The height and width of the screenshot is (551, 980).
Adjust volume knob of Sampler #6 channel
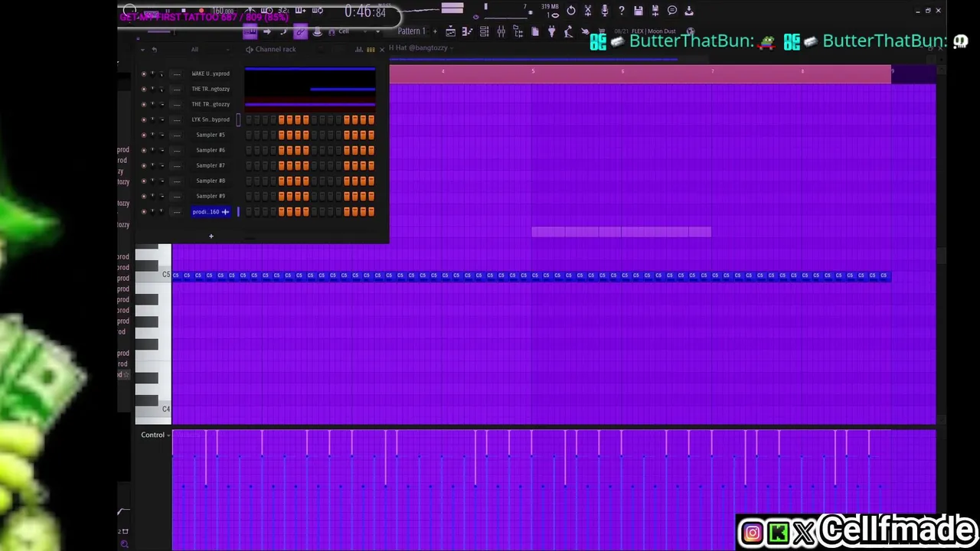pyautogui.click(x=161, y=150)
